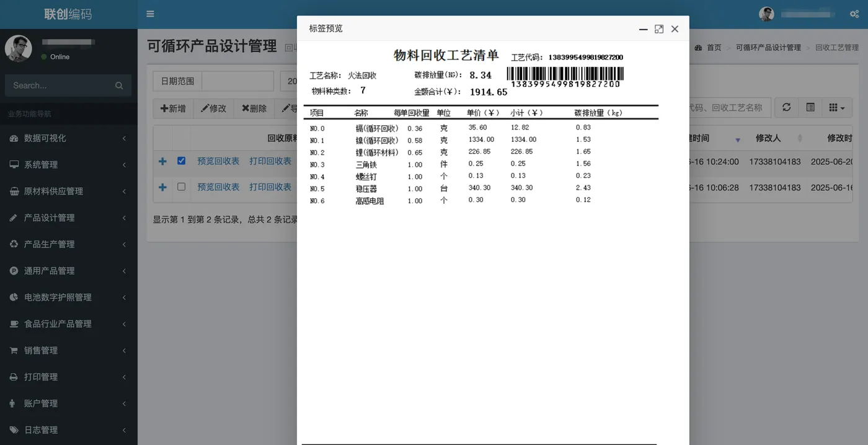Go to 首页 via the breadcrumb
The height and width of the screenshot is (445, 868).
pos(713,46)
